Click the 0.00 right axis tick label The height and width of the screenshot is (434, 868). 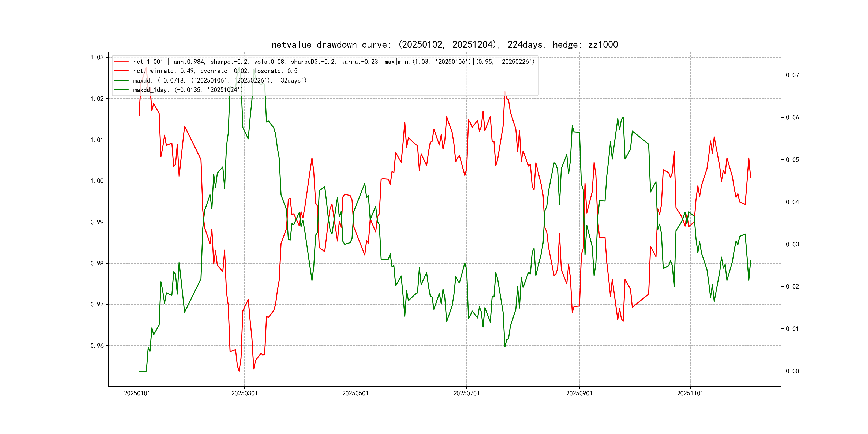point(792,371)
